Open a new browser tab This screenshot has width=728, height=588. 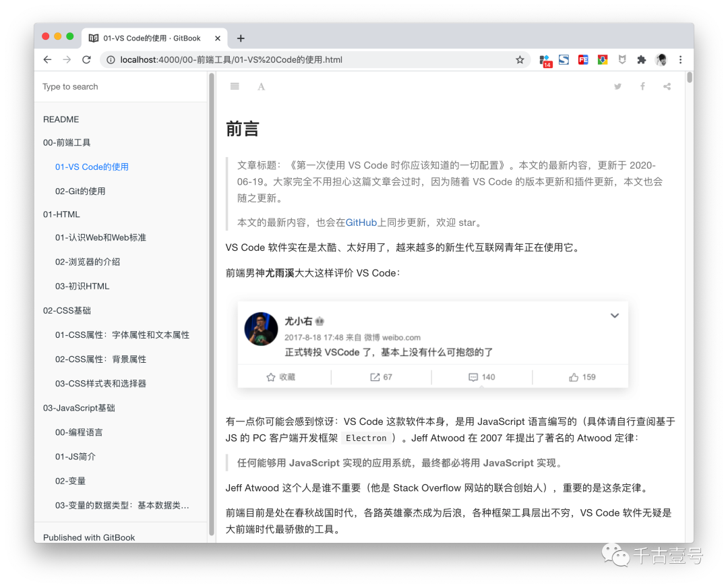[x=241, y=38]
